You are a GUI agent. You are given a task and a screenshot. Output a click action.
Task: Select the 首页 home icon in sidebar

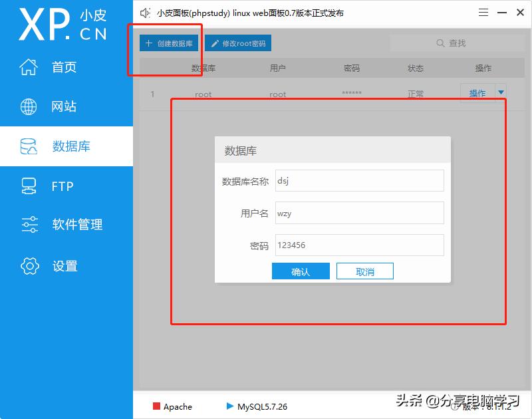tap(29, 67)
